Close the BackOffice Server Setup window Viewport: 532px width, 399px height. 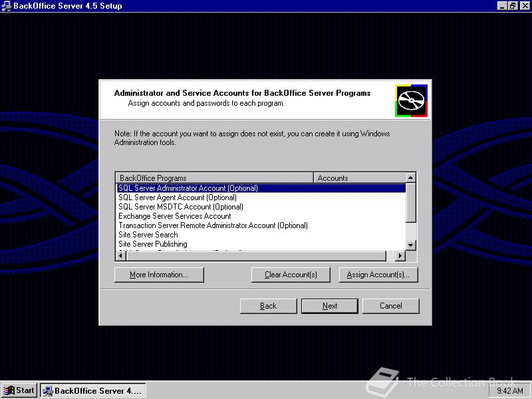pyautogui.click(x=525, y=6)
